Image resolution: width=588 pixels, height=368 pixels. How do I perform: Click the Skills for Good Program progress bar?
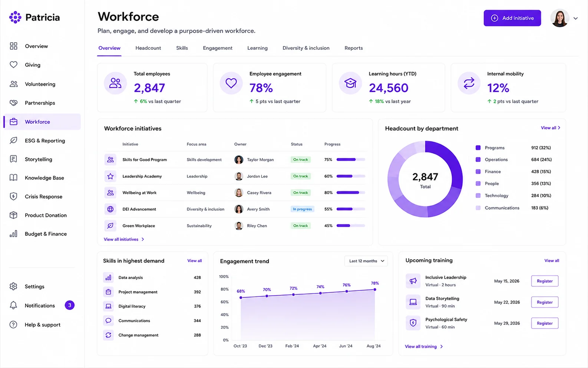(x=351, y=160)
